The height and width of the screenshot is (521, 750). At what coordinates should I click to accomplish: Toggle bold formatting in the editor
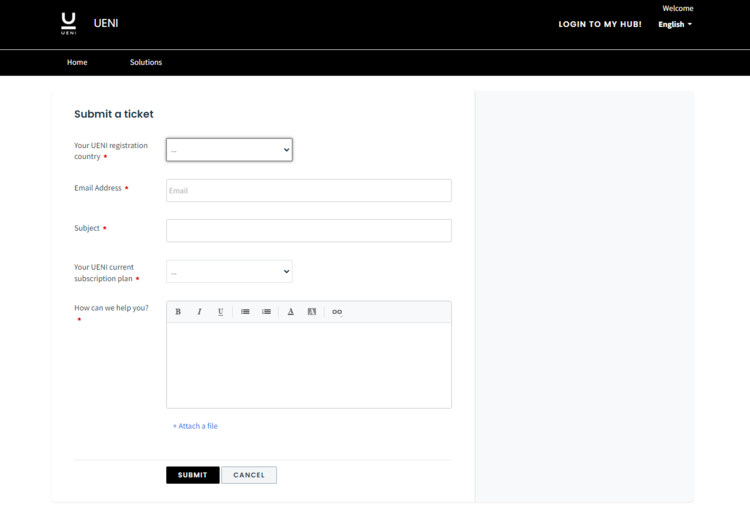(x=178, y=312)
